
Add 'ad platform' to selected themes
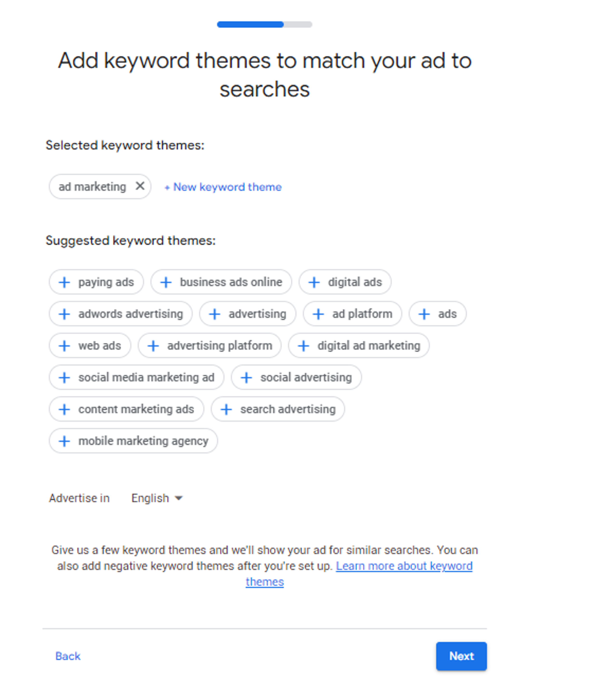click(x=353, y=314)
